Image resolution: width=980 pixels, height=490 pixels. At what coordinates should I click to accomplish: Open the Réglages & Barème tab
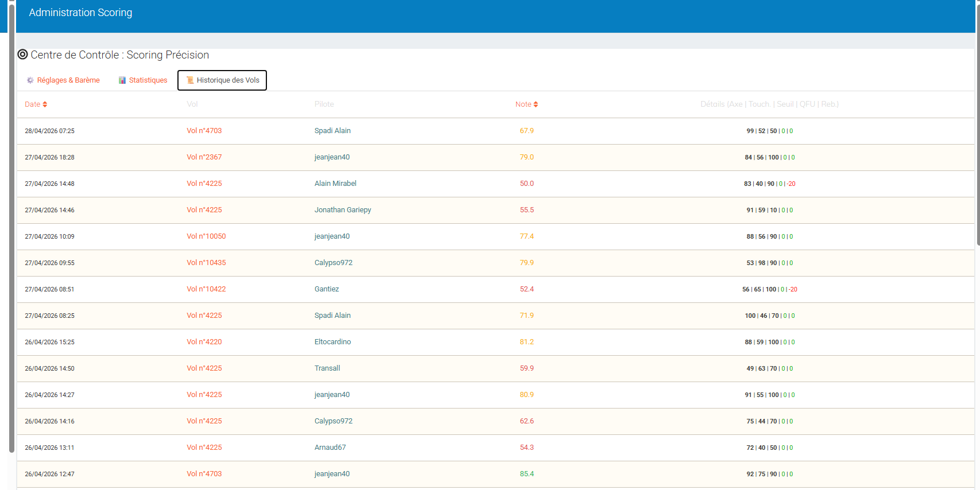click(63, 80)
